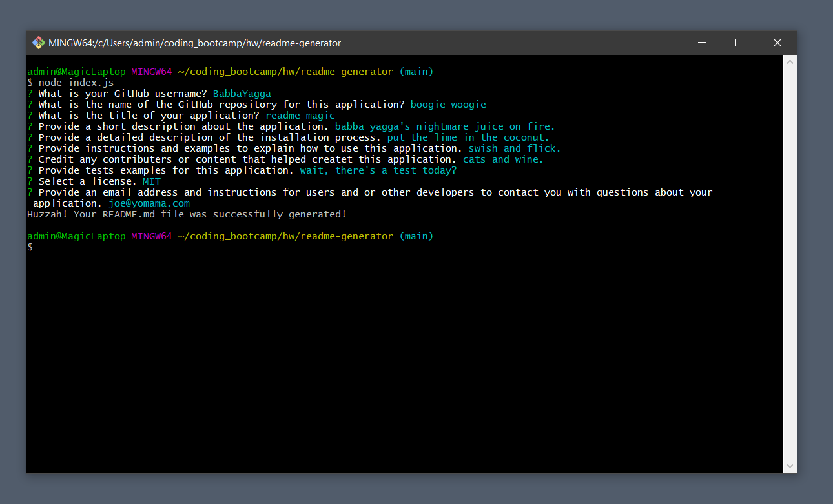Click the maximize button

(739, 43)
